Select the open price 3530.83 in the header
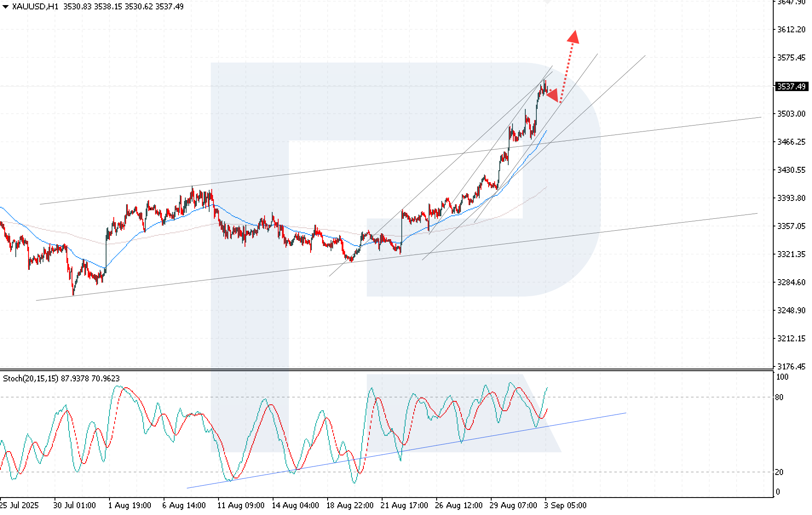This screenshot has width=812, height=515. (77, 7)
